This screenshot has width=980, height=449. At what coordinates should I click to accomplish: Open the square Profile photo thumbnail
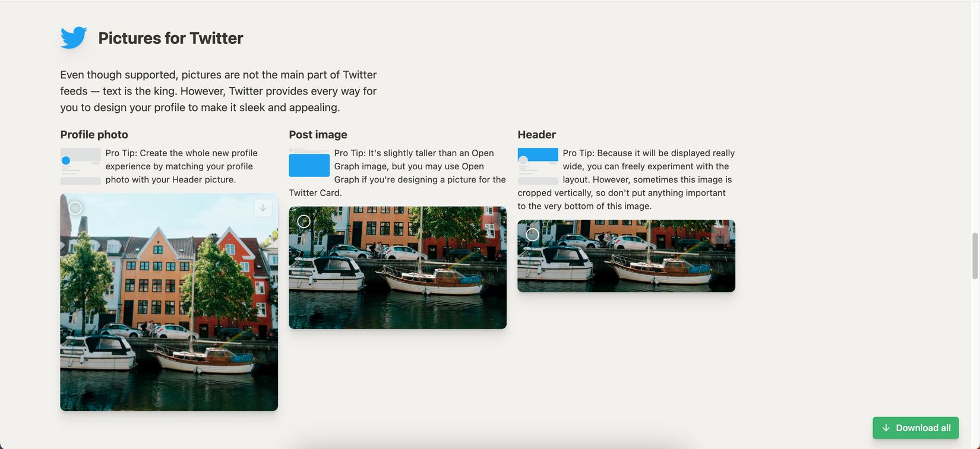click(x=169, y=302)
